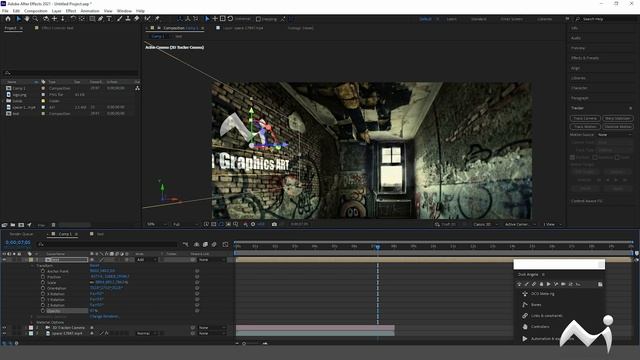Viewport: 640px width, 360px height.
Task: Hide the selected text layer eye
Action: (4, 260)
